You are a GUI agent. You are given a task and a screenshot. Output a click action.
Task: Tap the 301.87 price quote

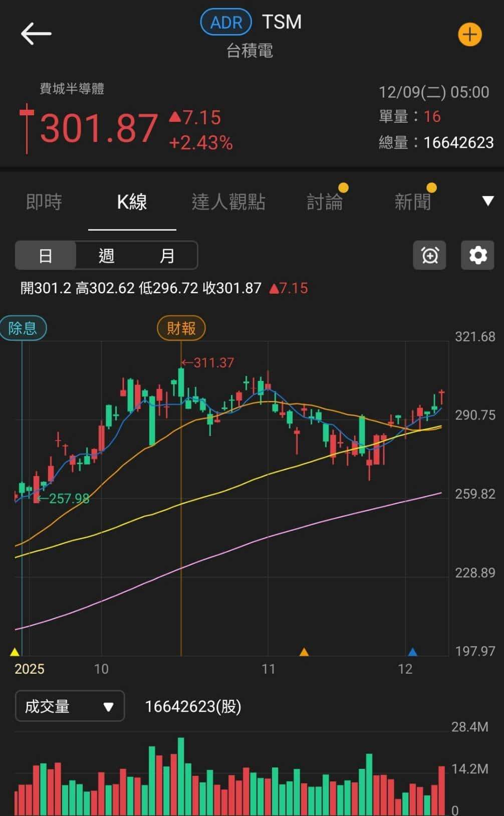[99, 128]
